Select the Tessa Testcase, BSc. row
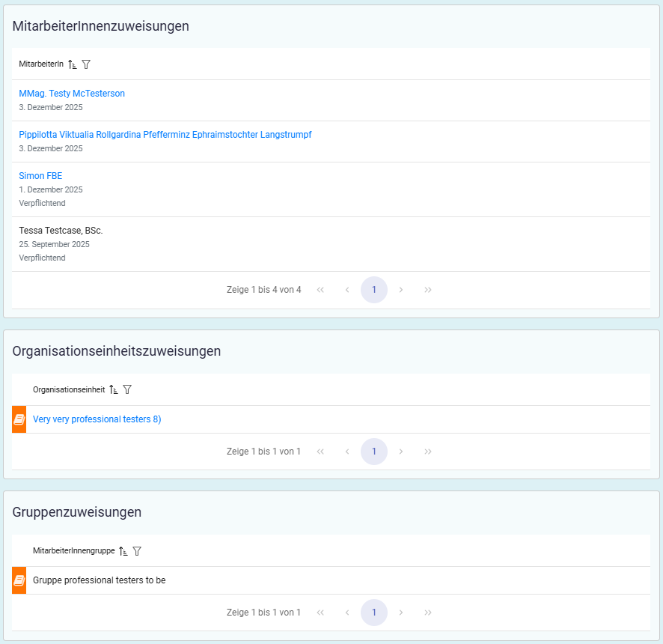This screenshot has height=644, width=663. click(61, 231)
